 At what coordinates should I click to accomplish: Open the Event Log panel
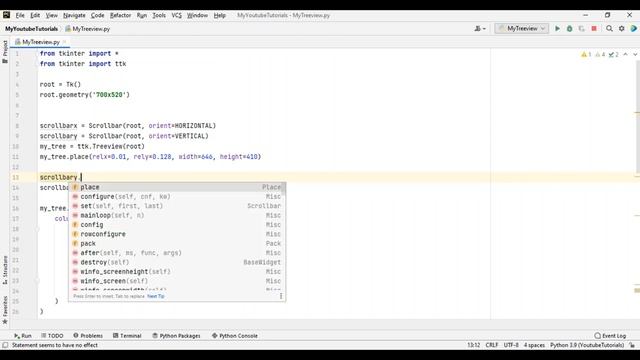click(610, 336)
